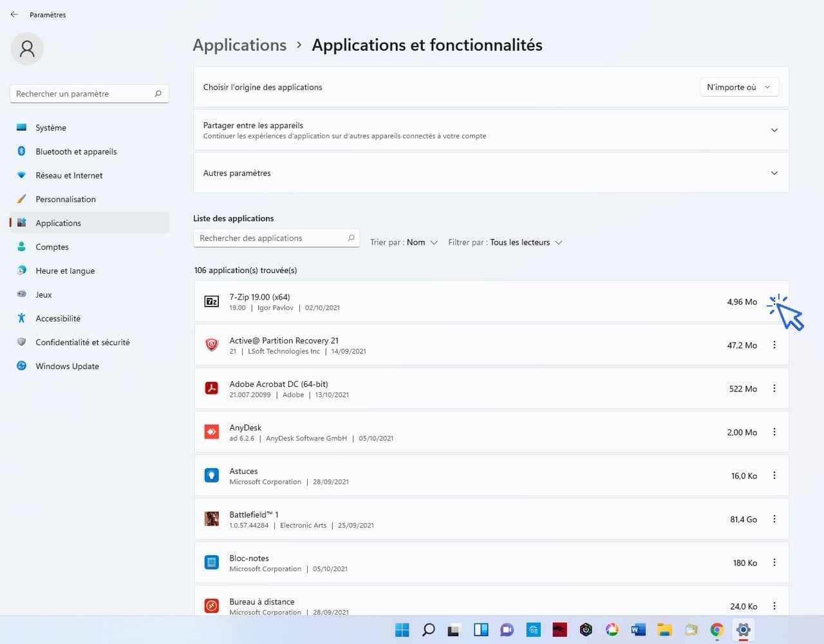Click the Jeux gamepad icon

coord(22,294)
